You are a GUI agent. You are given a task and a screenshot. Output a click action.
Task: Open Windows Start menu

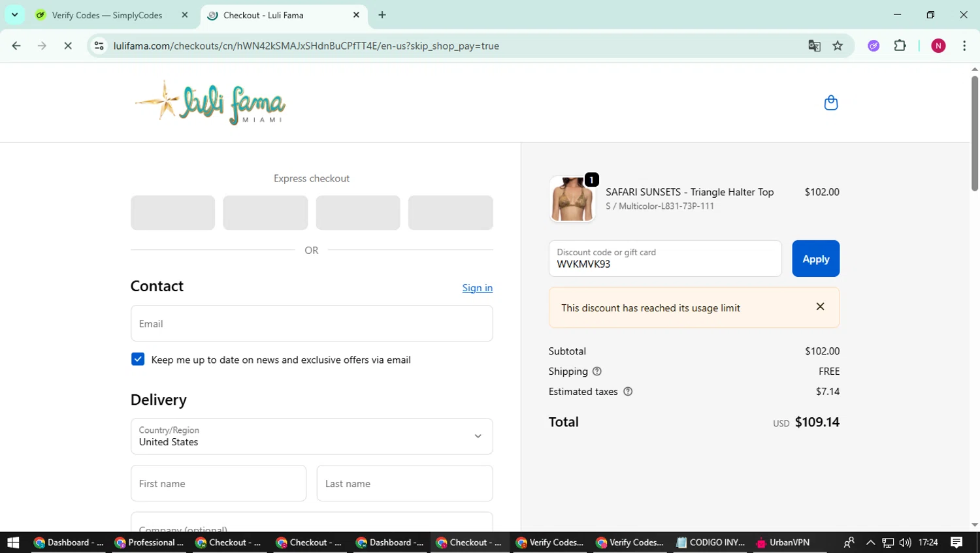[x=13, y=543]
